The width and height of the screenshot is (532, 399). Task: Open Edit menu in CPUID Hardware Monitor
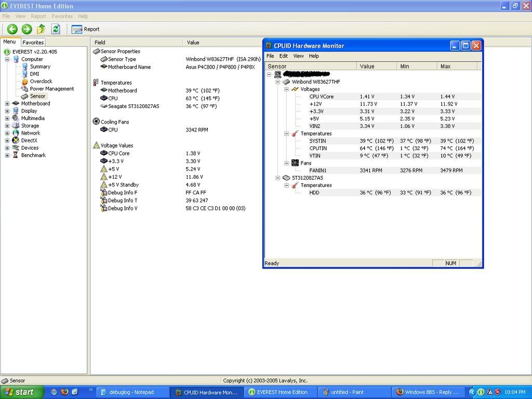pyautogui.click(x=283, y=56)
